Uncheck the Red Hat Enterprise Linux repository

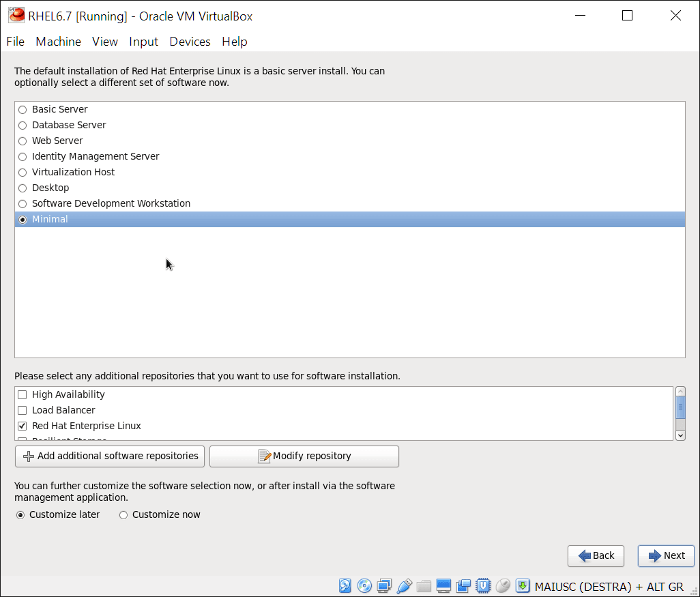22,426
